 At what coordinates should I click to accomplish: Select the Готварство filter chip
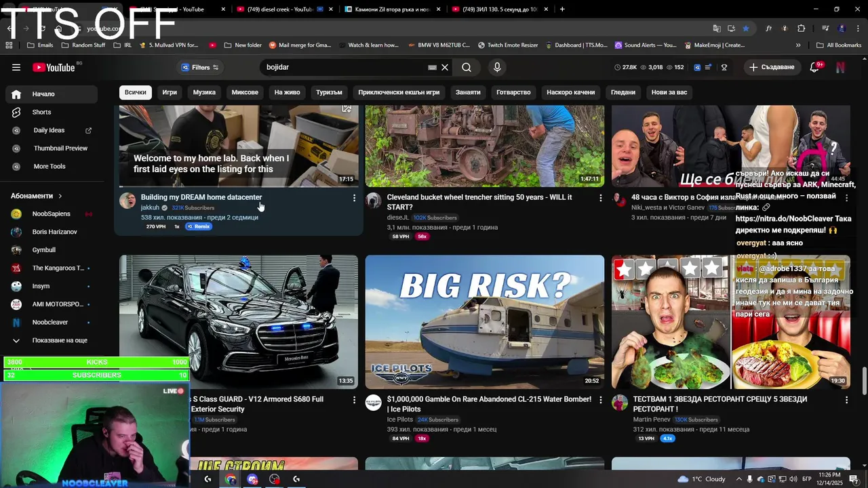click(x=513, y=92)
